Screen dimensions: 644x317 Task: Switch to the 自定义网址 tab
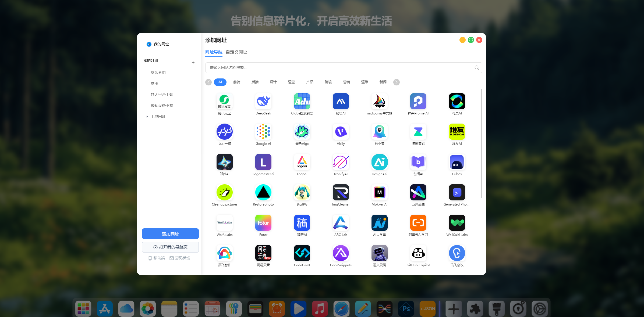click(236, 52)
